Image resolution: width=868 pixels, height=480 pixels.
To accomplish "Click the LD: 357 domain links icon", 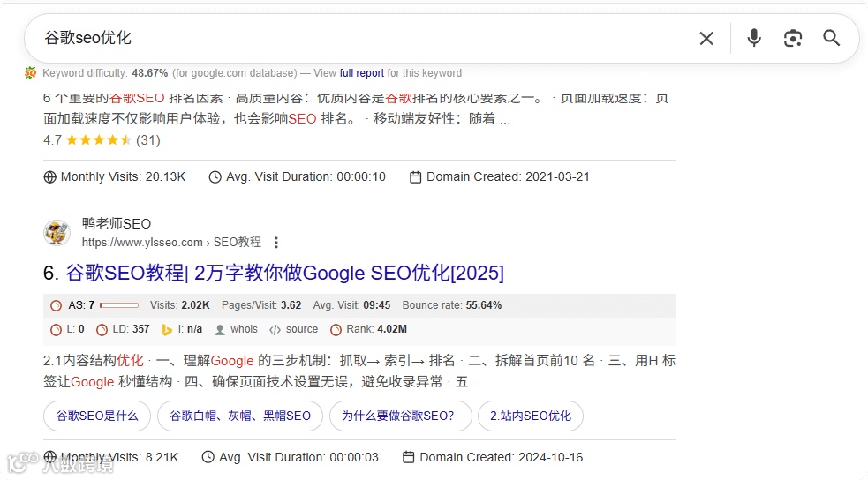I will click(102, 330).
